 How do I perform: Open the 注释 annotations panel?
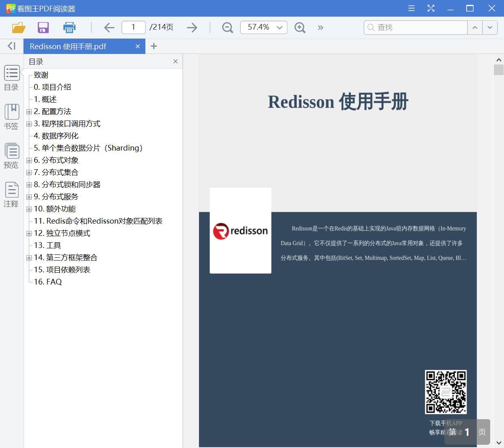(11, 195)
